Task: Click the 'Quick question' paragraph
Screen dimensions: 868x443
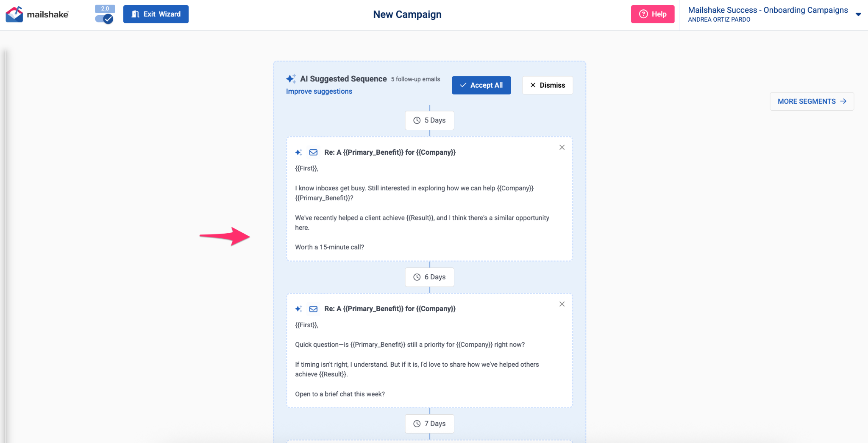Action: pyautogui.click(x=410, y=345)
